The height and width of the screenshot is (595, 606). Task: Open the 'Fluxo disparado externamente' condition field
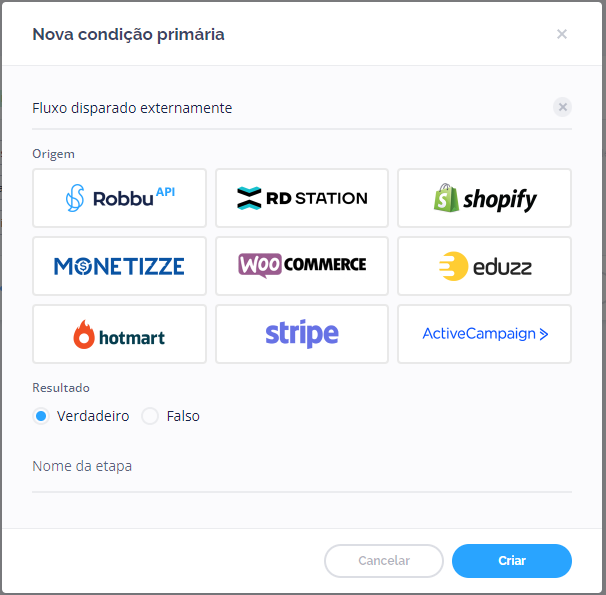[x=280, y=108]
